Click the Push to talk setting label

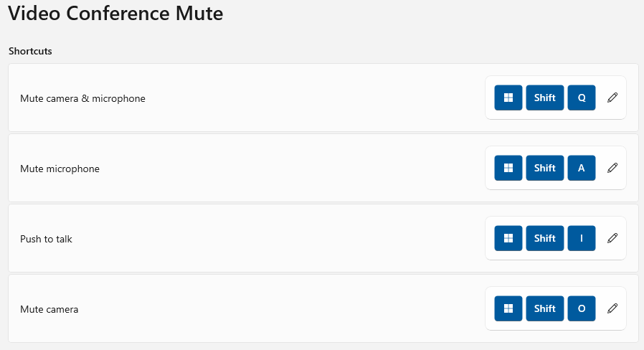(46, 239)
